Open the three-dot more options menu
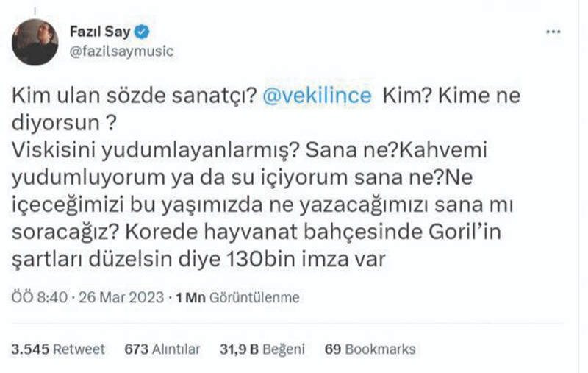Viewport: 588px width, 373px height. point(554,33)
